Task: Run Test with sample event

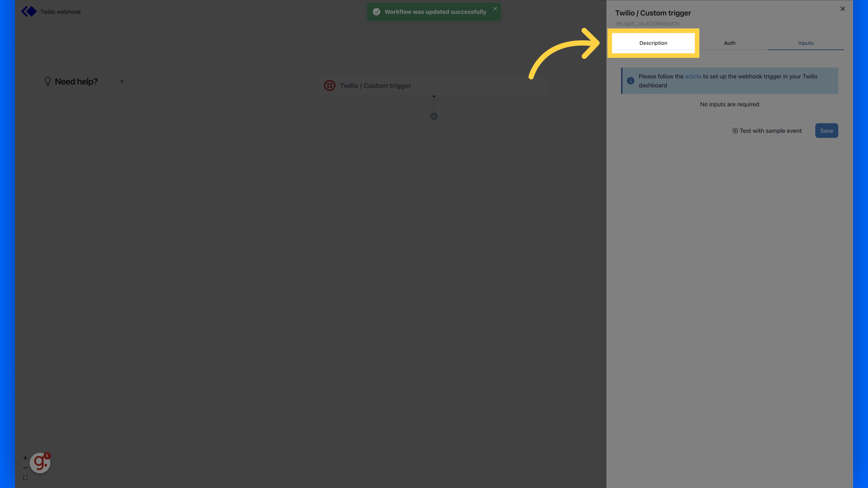Action: click(767, 131)
